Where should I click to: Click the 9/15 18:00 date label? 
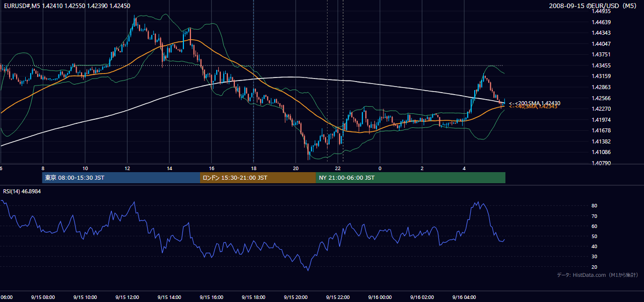click(253, 297)
